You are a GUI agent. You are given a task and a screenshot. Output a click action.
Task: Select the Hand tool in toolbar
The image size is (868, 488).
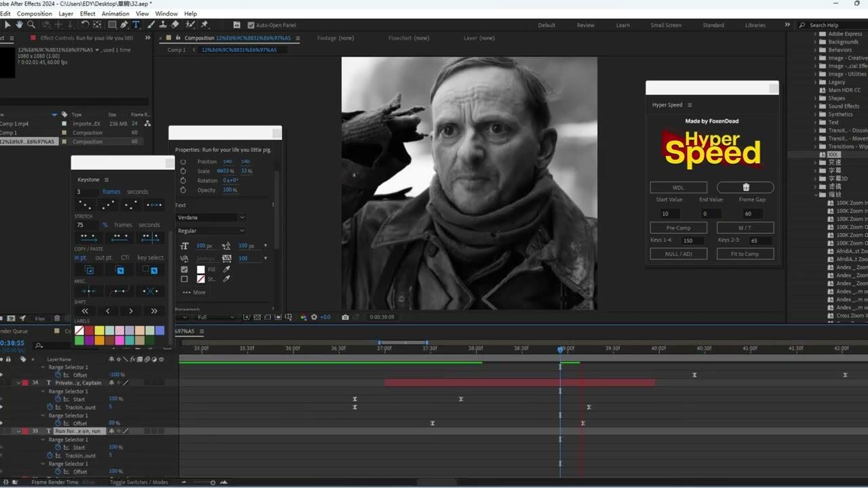(x=19, y=24)
